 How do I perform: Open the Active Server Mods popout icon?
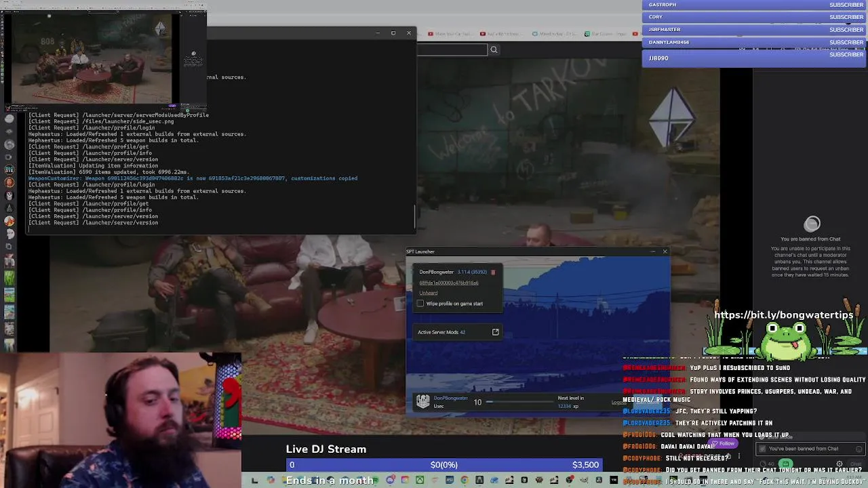495,332
